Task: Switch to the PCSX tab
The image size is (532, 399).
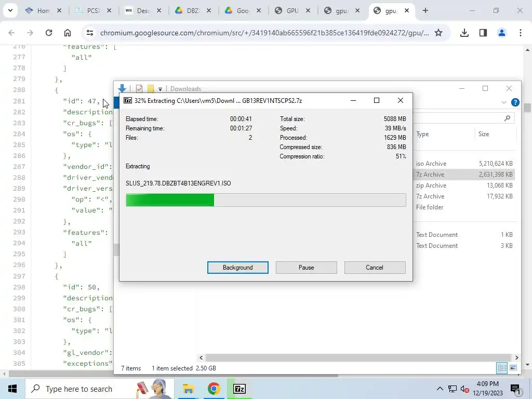Action: point(92,11)
